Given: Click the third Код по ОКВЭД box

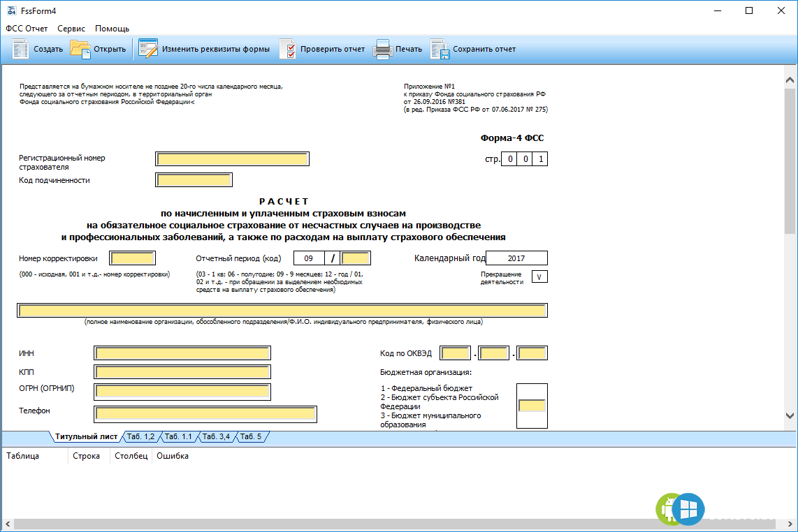Looking at the screenshot, I should [x=532, y=353].
